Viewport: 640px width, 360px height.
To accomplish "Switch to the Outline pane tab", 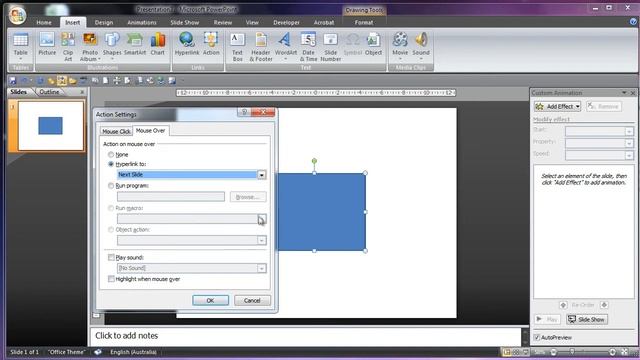I will pos(49,92).
